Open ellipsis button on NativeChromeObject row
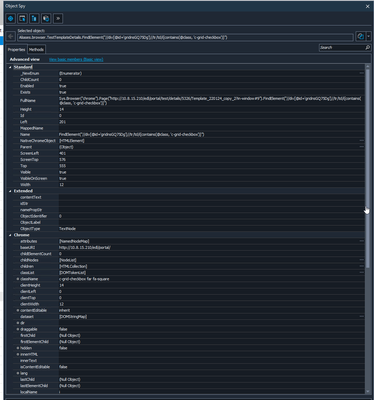 click(x=361, y=141)
